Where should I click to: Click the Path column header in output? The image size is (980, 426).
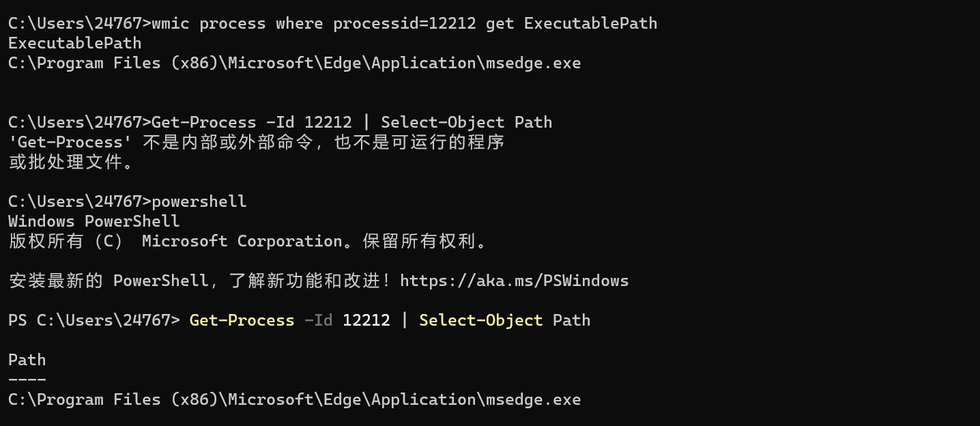tap(27, 360)
